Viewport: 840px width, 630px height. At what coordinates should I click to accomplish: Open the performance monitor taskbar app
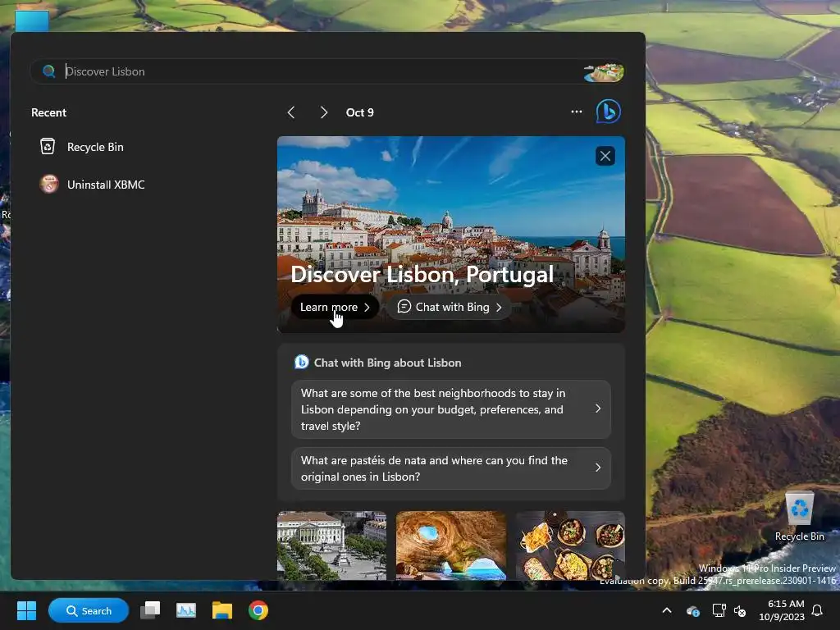[x=186, y=610]
